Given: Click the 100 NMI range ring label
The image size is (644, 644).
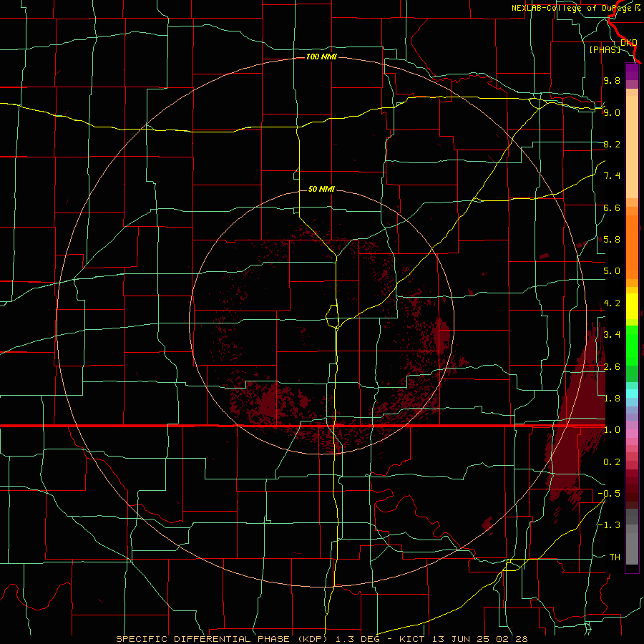Looking at the screenshot, I should click(x=321, y=57).
